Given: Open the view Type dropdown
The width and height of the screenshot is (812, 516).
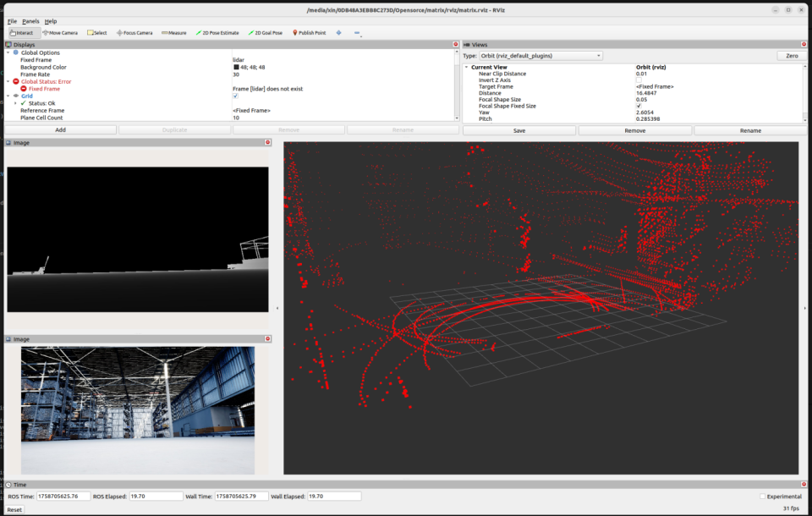Looking at the screenshot, I should coord(543,56).
